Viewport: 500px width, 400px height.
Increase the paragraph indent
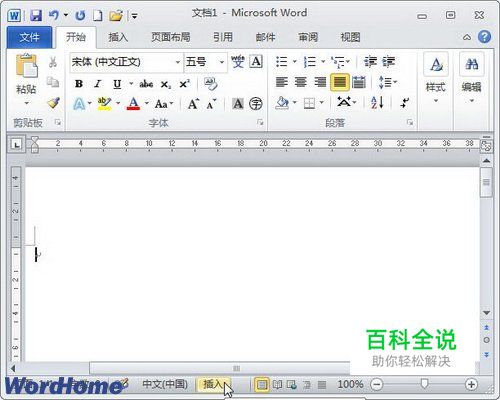pos(389,62)
